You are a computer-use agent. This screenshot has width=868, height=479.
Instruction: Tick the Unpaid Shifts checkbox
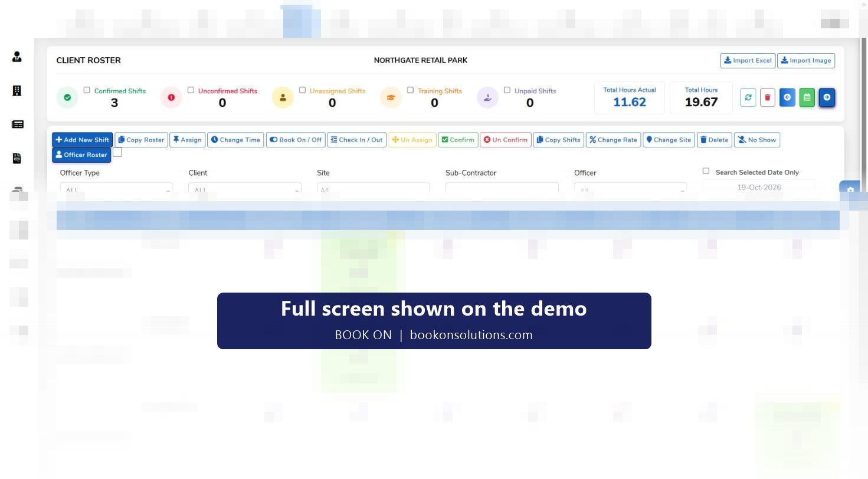pyautogui.click(x=507, y=90)
